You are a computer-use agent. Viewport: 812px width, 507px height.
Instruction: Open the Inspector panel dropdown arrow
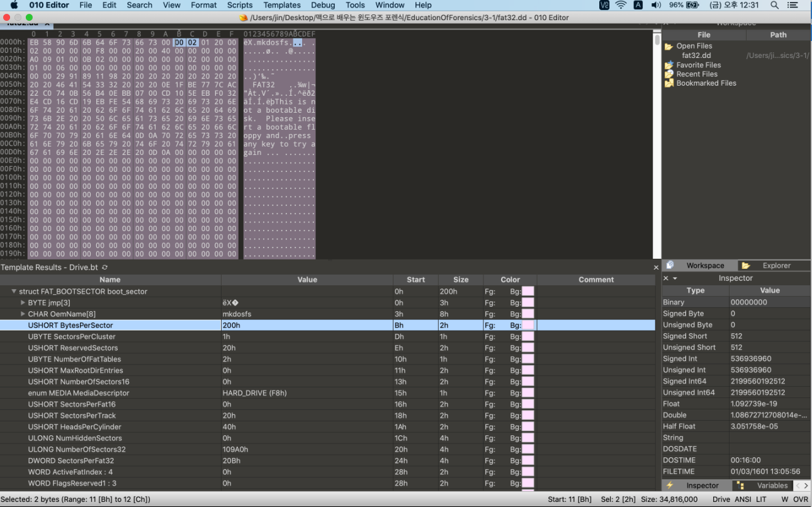point(675,278)
